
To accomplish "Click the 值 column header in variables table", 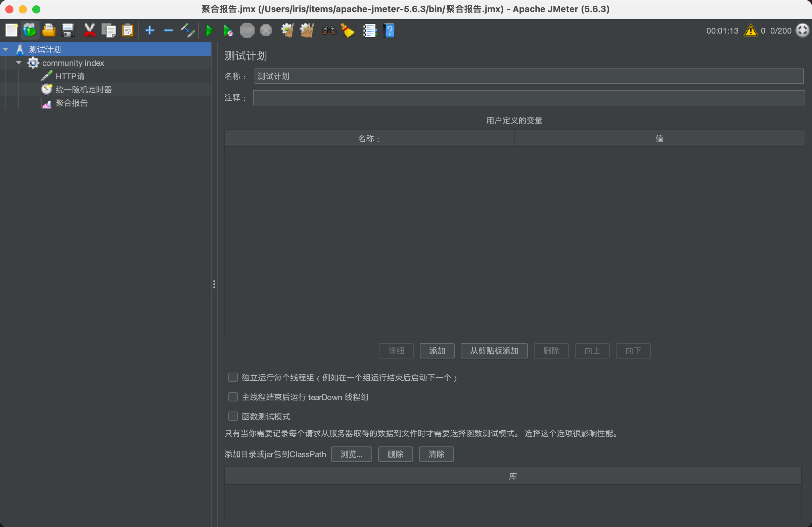I will click(x=660, y=139).
